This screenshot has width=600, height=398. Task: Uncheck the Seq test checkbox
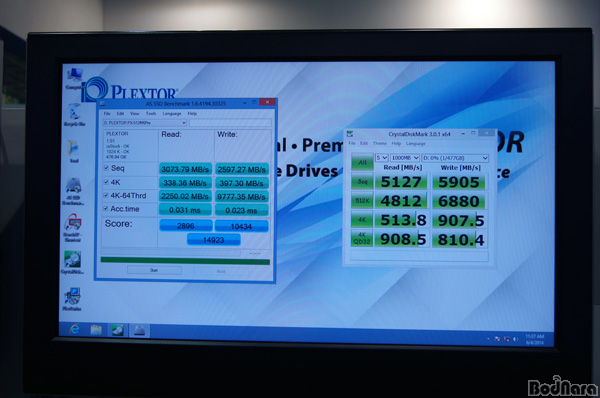pyautogui.click(x=106, y=168)
